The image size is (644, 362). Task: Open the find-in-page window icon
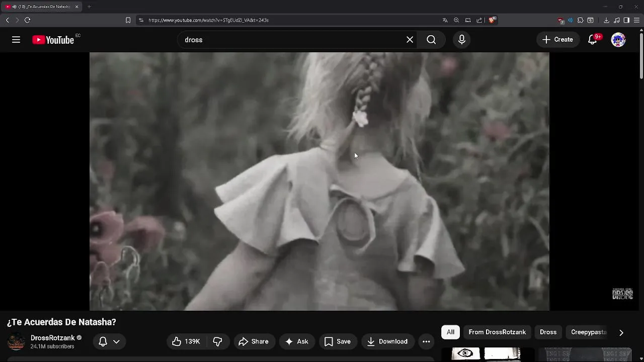[591, 20]
